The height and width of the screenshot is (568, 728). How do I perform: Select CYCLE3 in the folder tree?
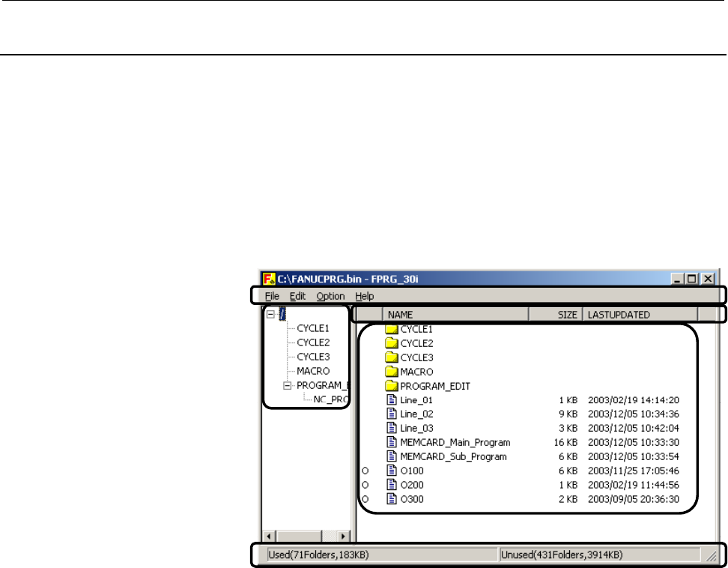coord(313,357)
